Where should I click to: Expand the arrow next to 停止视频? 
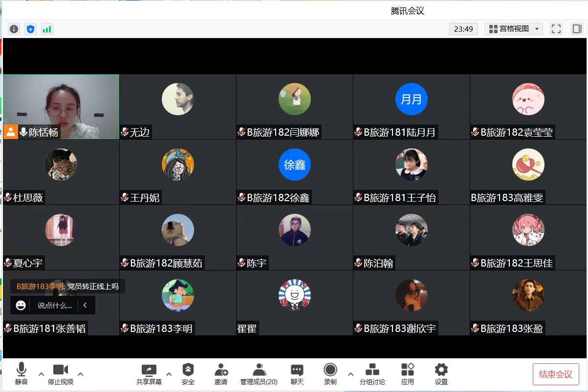81,374
